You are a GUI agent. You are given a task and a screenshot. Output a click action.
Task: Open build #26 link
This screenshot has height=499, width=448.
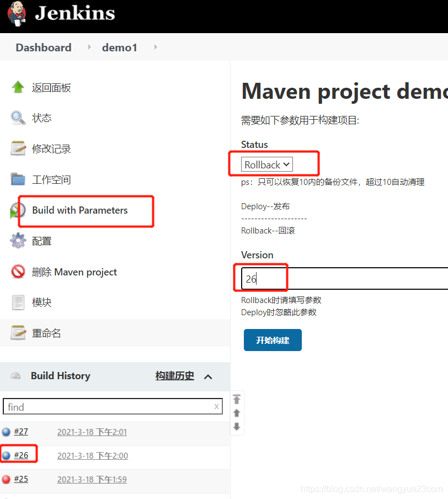[21, 455]
